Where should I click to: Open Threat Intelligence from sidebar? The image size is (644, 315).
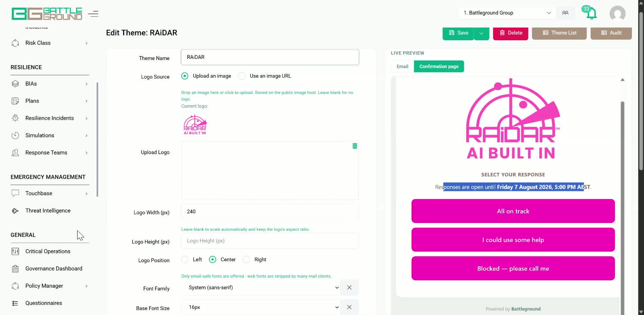tap(48, 211)
